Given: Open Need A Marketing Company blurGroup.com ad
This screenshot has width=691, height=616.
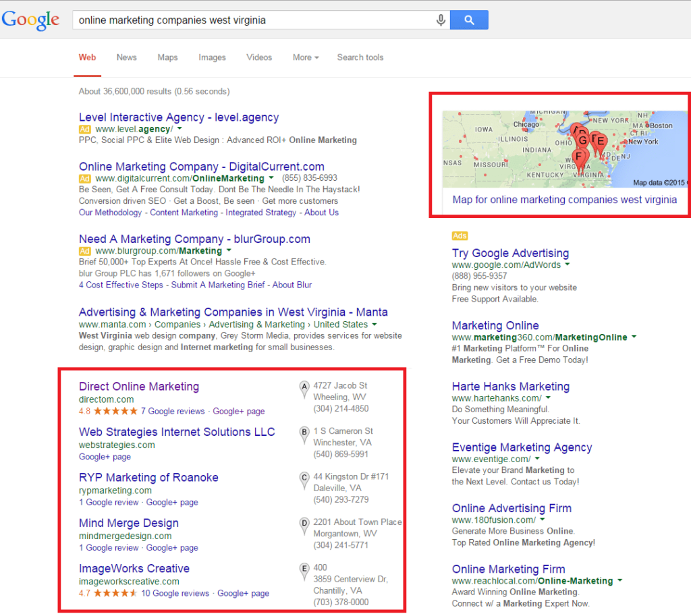Looking at the screenshot, I should [194, 239].
